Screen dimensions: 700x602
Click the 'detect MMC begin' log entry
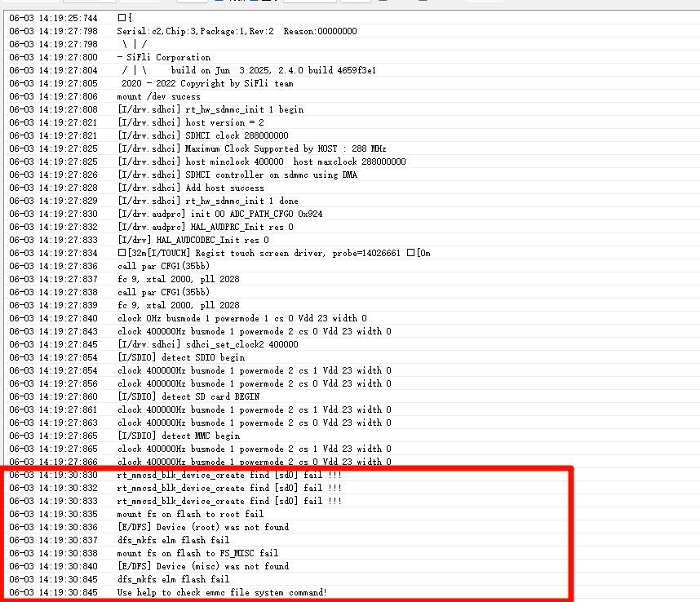pos(179,436)
